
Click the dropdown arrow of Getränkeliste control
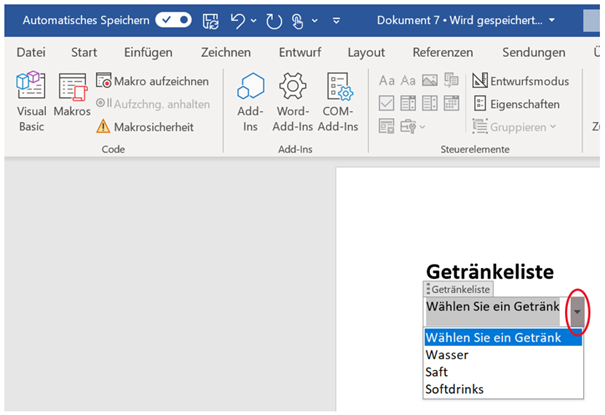coord(577,312)
